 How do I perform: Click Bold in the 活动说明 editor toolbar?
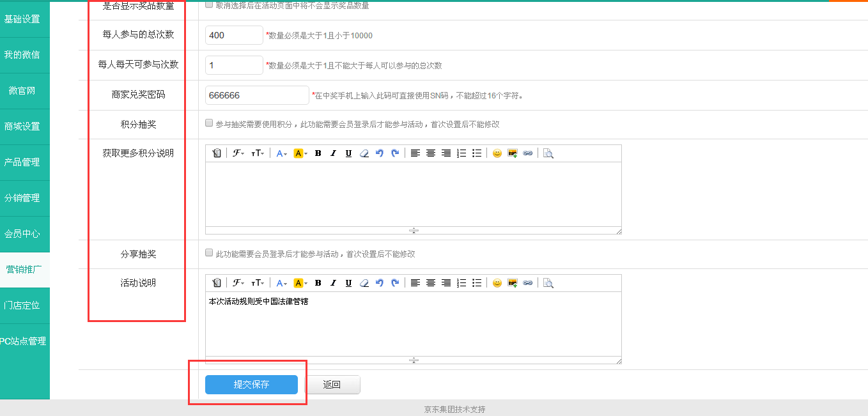tap(318, 283)
